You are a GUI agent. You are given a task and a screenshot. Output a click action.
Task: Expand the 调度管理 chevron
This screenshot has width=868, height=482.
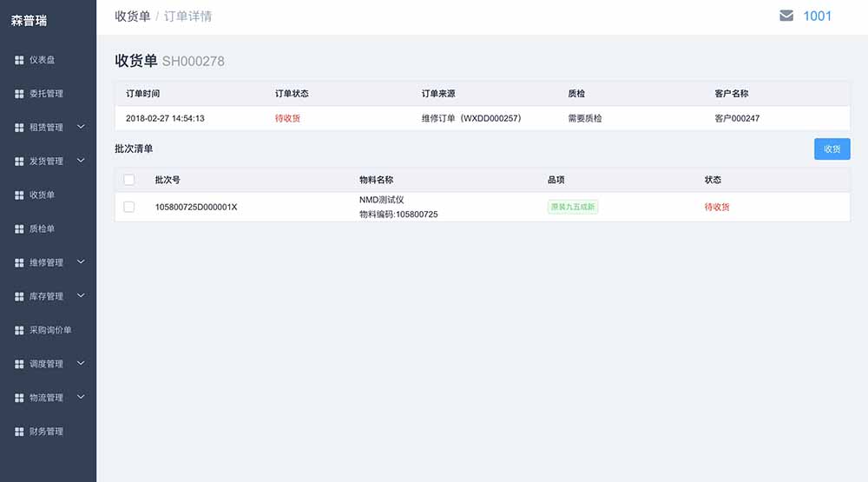[x=81, y=364]
